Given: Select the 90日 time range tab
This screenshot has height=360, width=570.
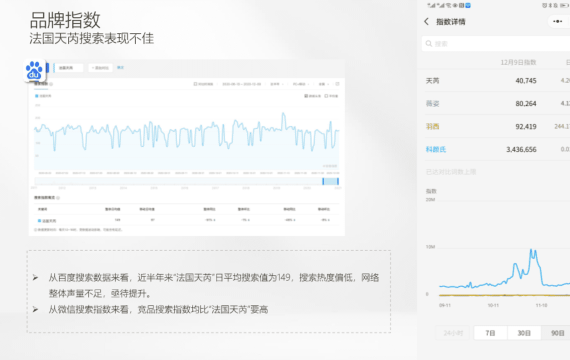Looking at the screenshot, I should 556,333.
